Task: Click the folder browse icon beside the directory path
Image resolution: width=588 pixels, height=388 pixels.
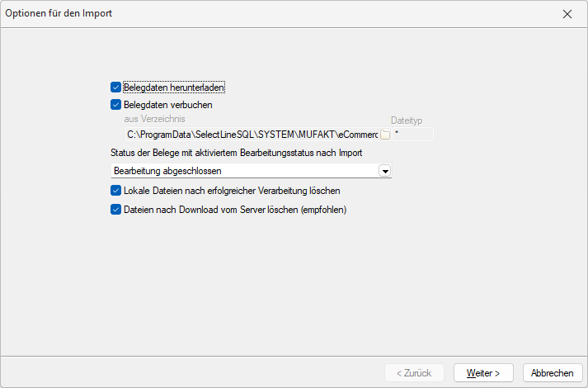Action: tap(384, 135)
